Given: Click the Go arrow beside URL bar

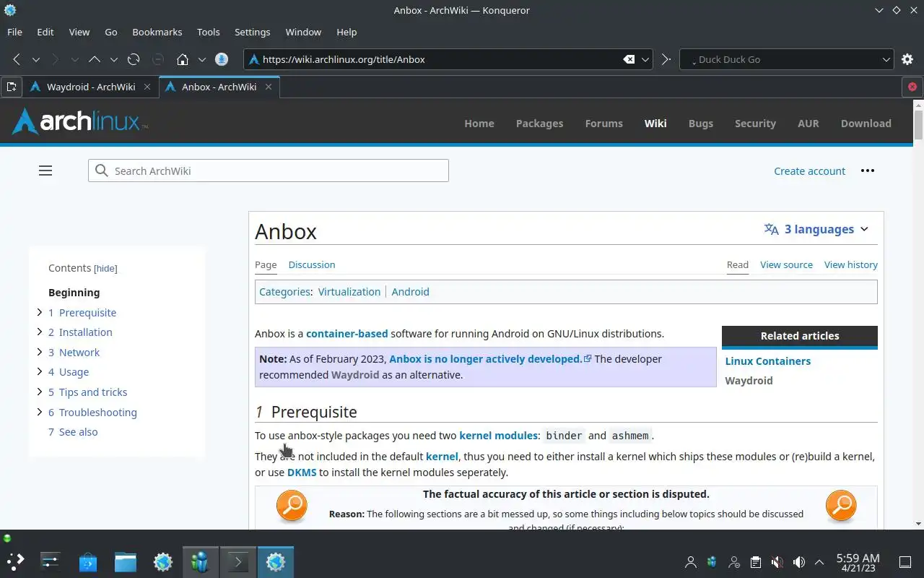Looking at the screenshot, I should [666, 59].
